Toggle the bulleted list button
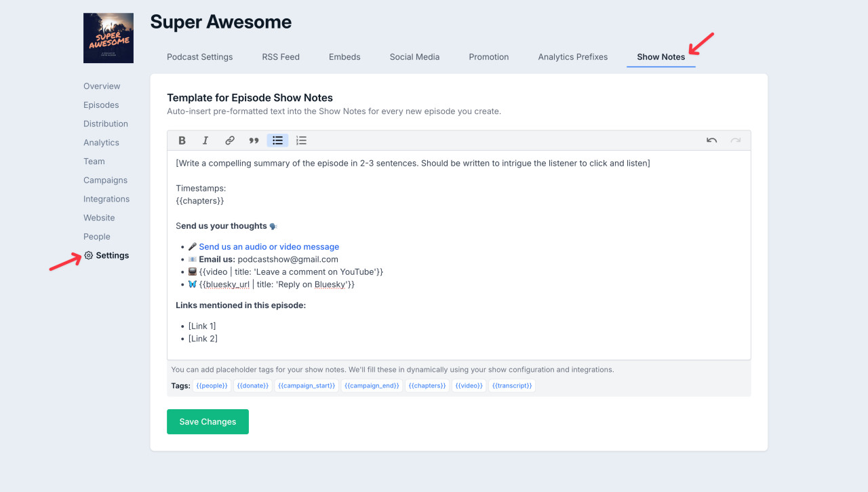This screenshot has width=868, height=492. tap(277, 140)
